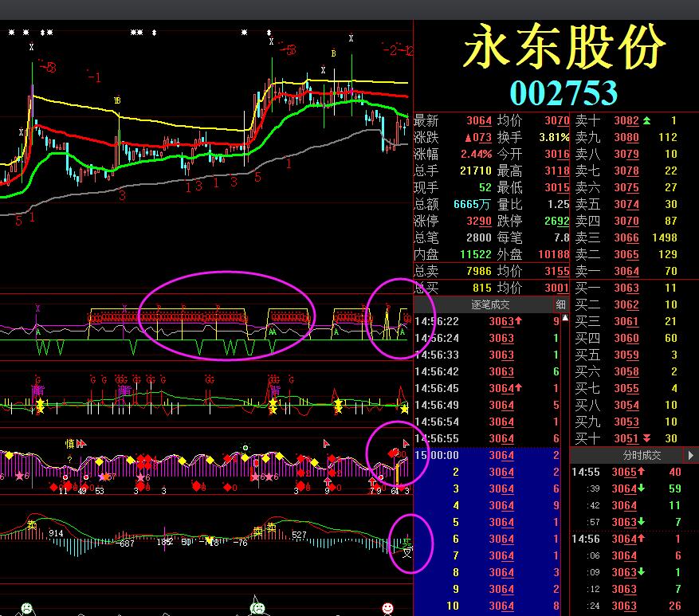The image size is (699, 616).
Task: Click the stock name 永东股份
Action: coord(564,46)
